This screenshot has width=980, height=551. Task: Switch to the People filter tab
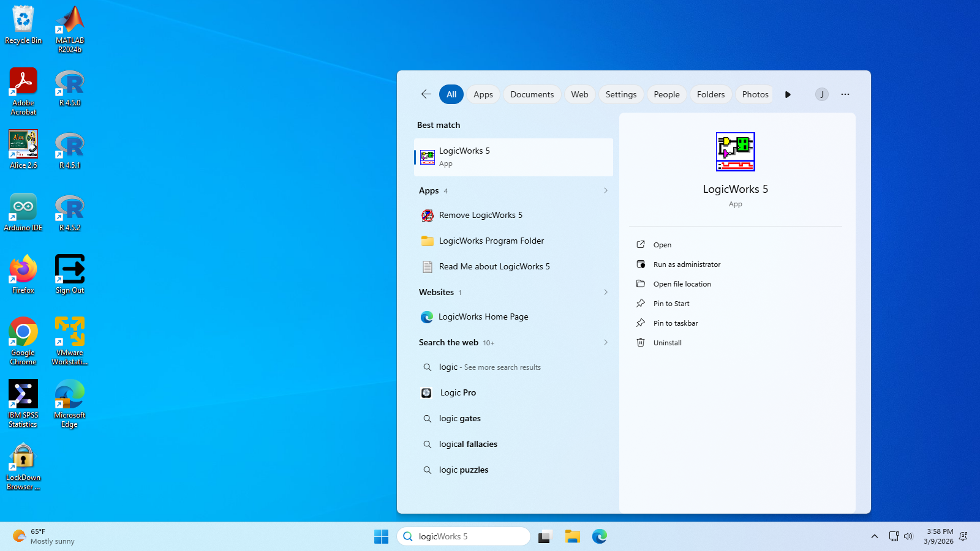pyautogui.click(x=666, y=94)
